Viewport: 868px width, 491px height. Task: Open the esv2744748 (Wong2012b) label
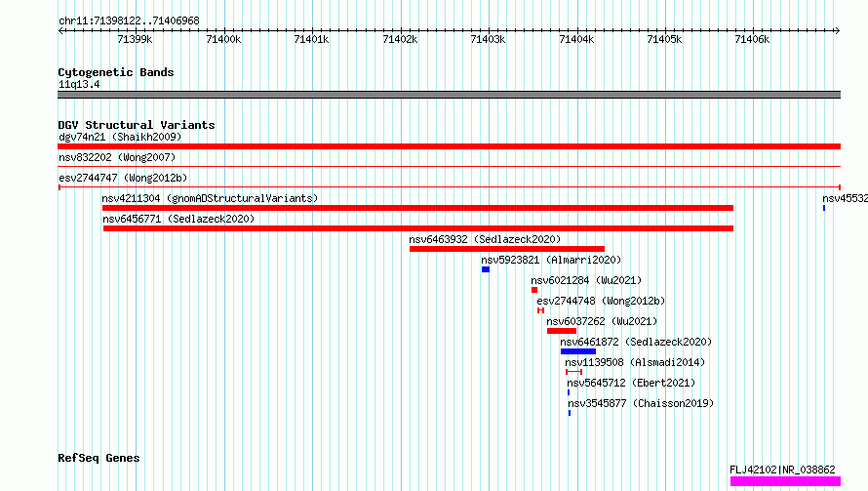601,301
